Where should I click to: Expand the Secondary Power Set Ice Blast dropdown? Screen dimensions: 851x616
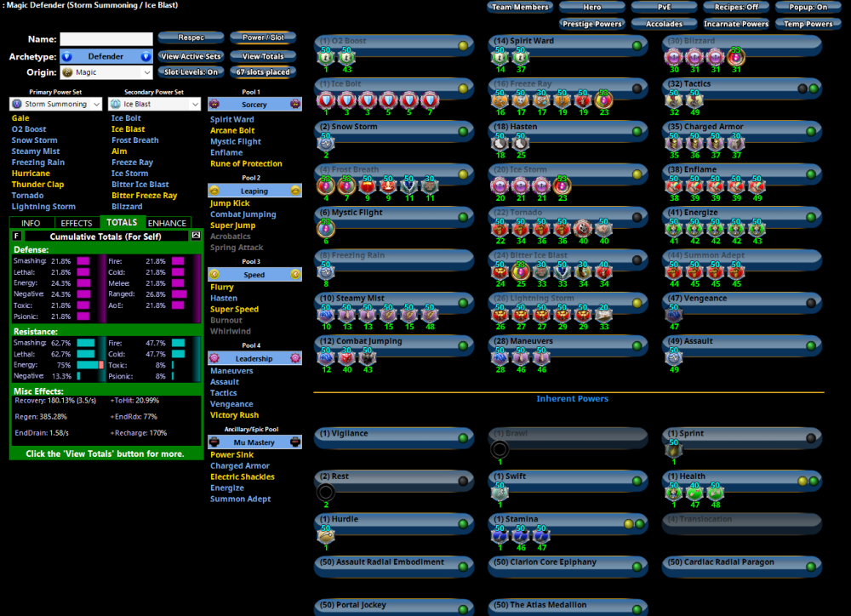point(155,104)
